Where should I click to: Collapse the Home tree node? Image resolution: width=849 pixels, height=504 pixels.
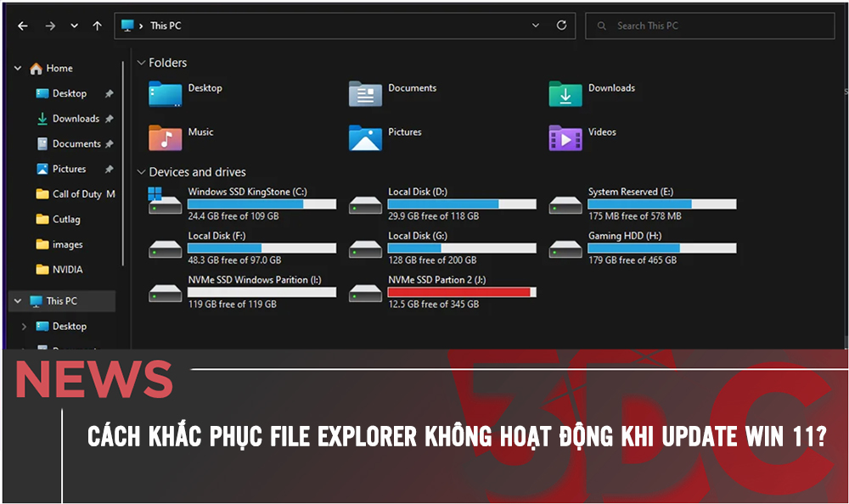tap(18, 68)
